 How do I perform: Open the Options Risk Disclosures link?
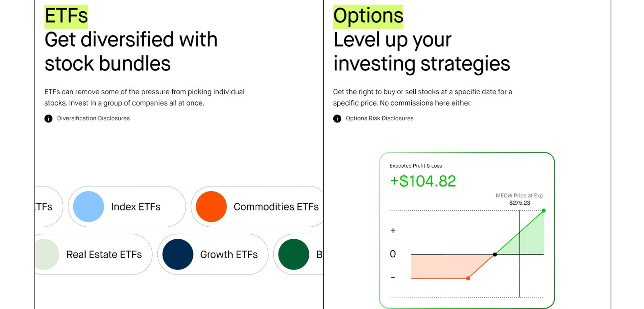[380, 118]
